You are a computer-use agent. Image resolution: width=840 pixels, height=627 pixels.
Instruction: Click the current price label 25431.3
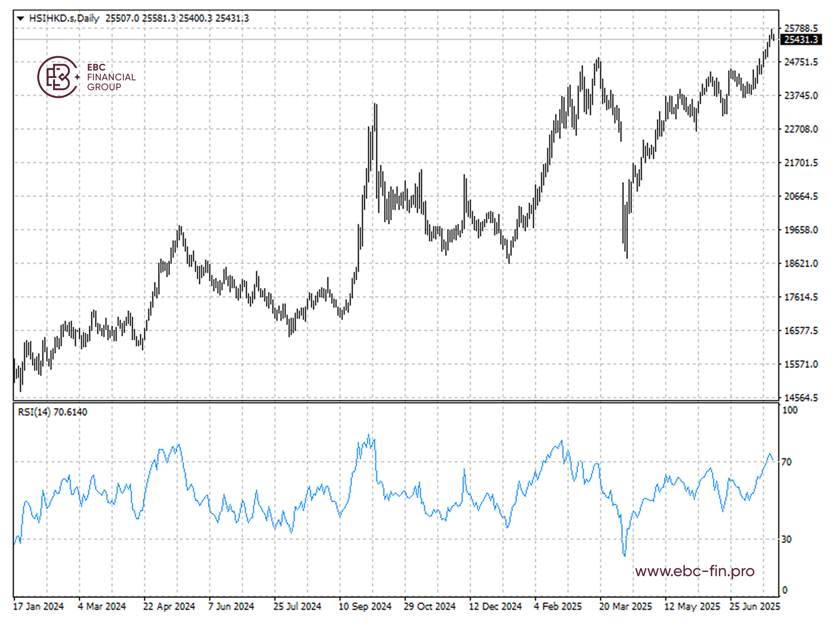tap(801, 40)
